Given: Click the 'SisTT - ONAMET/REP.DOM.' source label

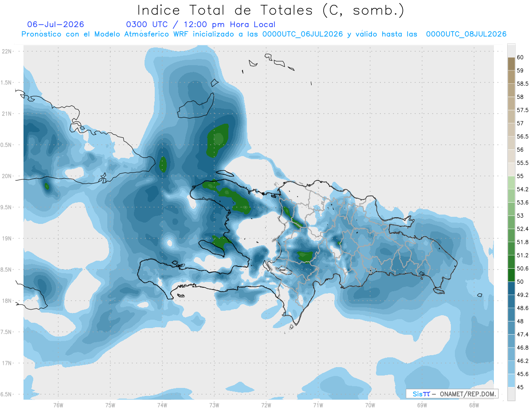Looking at the screenshot, I should tap(452, 394).
